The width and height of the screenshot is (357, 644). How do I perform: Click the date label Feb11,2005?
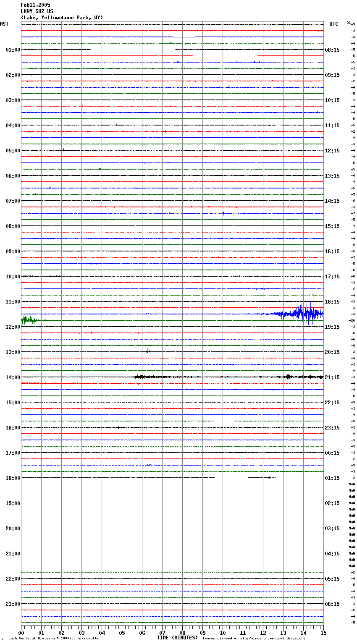tap(35, 5)
